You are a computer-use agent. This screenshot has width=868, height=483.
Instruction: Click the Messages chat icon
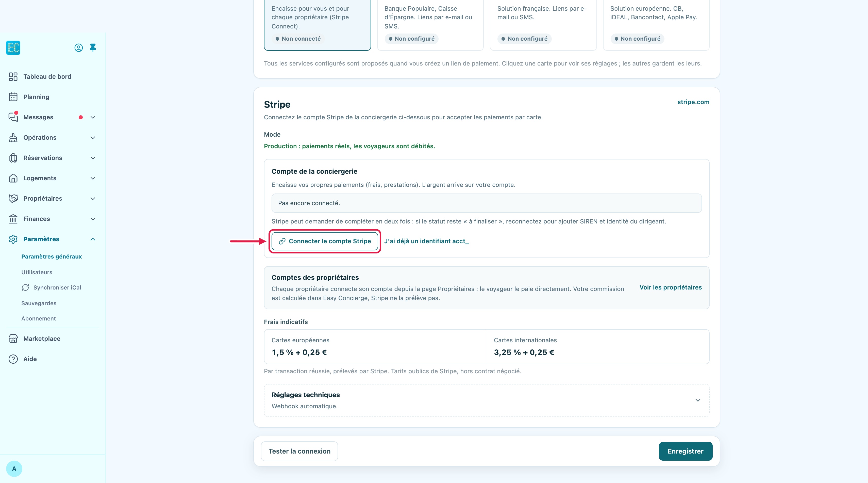point(13,117)
